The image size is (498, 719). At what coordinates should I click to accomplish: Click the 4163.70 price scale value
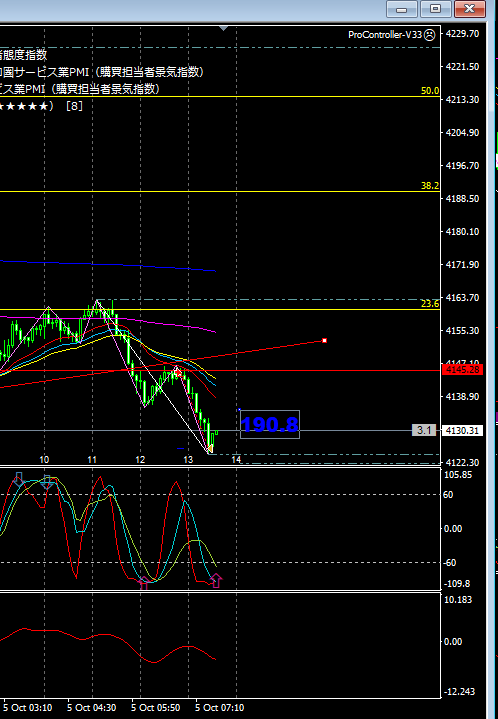tap(462, 298)
